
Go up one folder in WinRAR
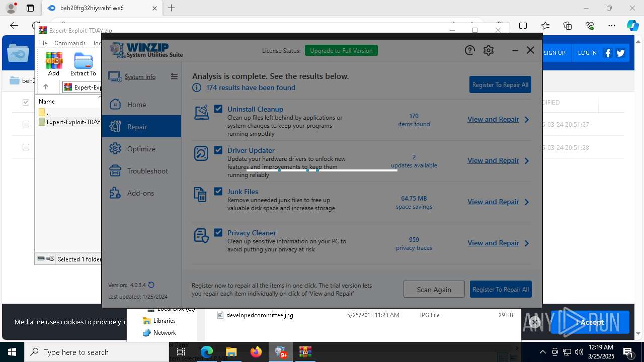click(x=45, y=87)
